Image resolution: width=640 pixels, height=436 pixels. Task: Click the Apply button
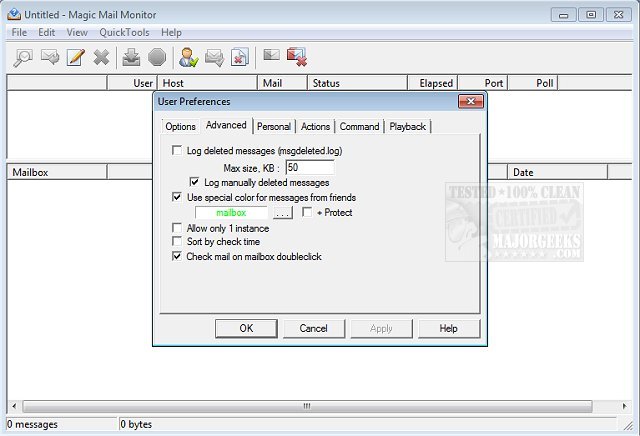(x=381, y=329)
